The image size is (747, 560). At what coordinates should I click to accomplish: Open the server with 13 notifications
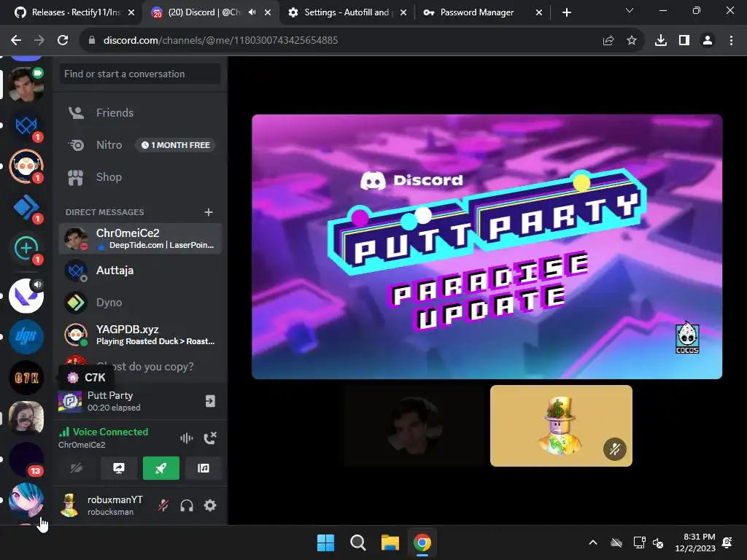pyautogui.click(x=26, y=459)
